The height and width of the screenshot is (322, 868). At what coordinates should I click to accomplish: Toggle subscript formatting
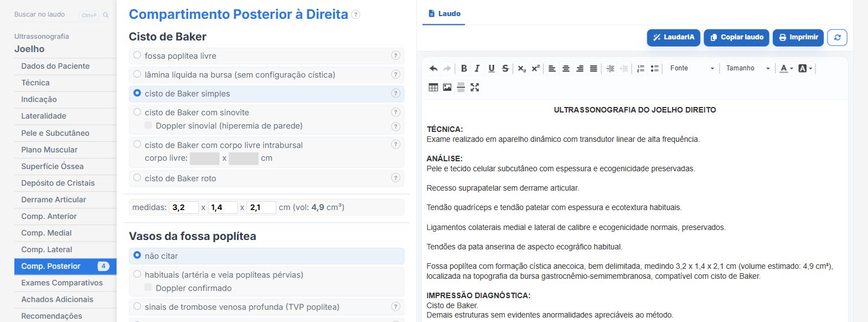[522, 69]
